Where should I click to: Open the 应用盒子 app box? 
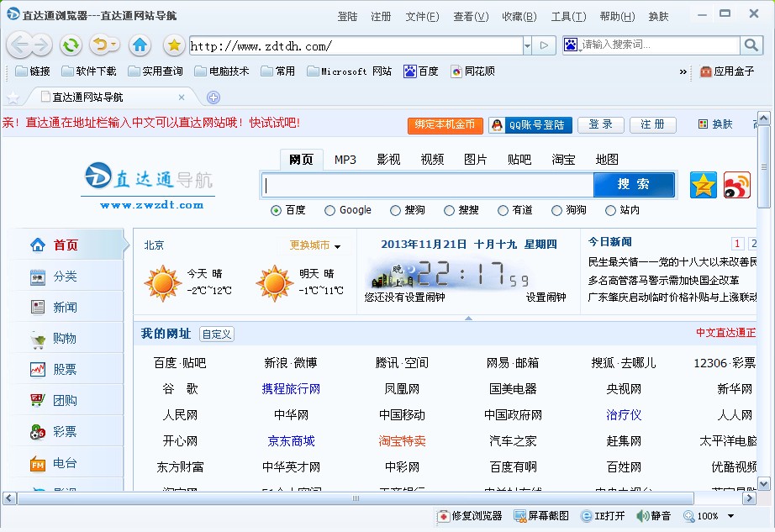727,71
